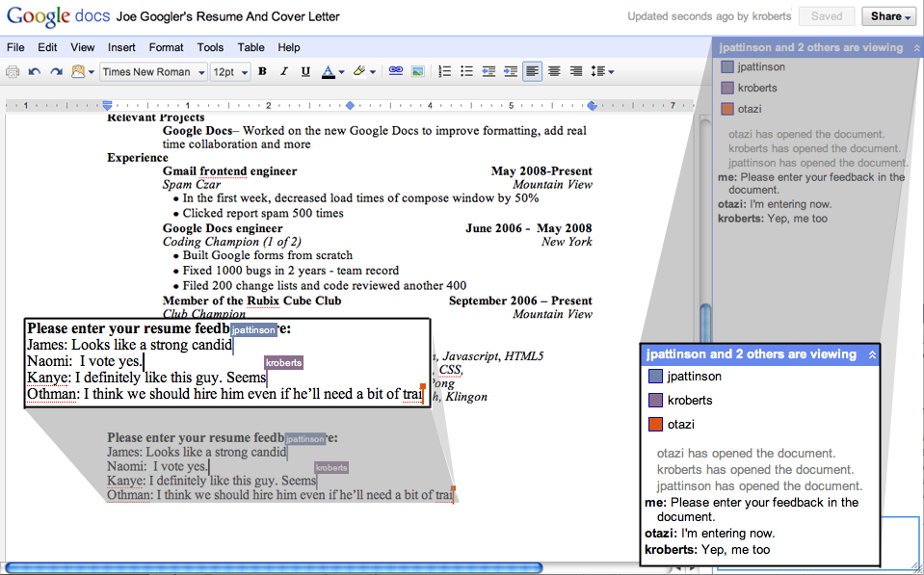
Task: Click the 'Gmail frontend engineer' heading
Action: coord(230,171)
